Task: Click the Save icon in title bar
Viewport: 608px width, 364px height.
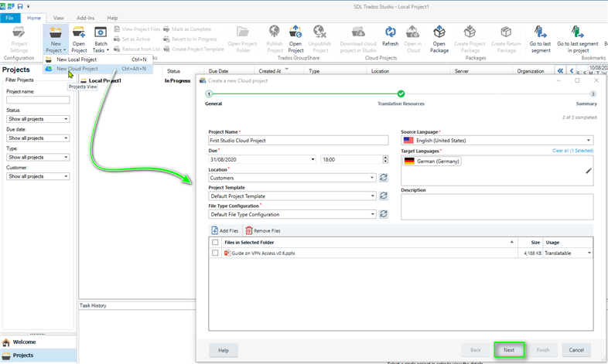Action: click(x=20, y=6)
